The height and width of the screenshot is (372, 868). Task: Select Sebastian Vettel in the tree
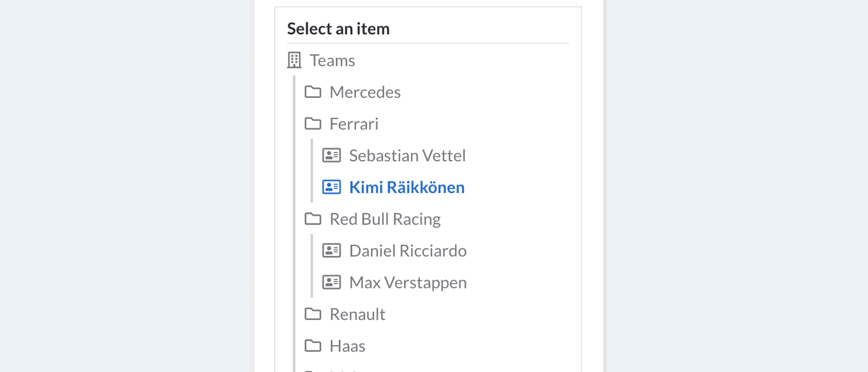point(407,156)
